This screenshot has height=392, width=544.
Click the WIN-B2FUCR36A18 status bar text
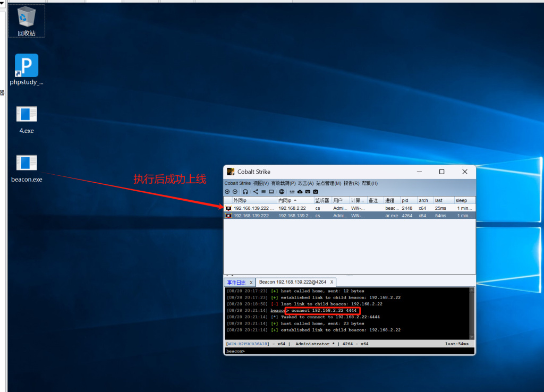[248, 344]
